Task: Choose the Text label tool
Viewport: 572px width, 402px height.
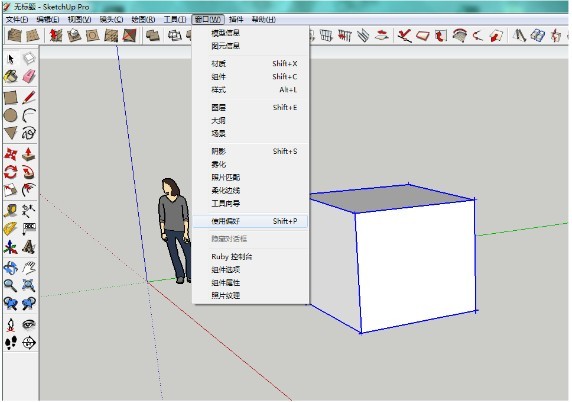Action: coord(29,228)
